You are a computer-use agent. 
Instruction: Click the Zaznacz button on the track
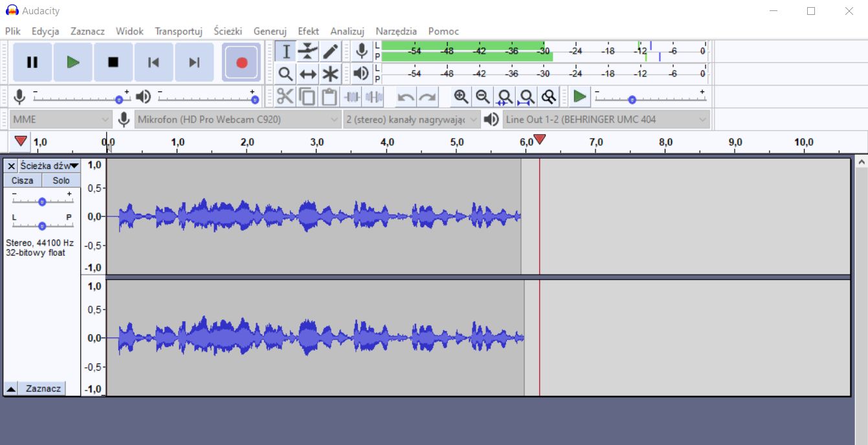43,388
